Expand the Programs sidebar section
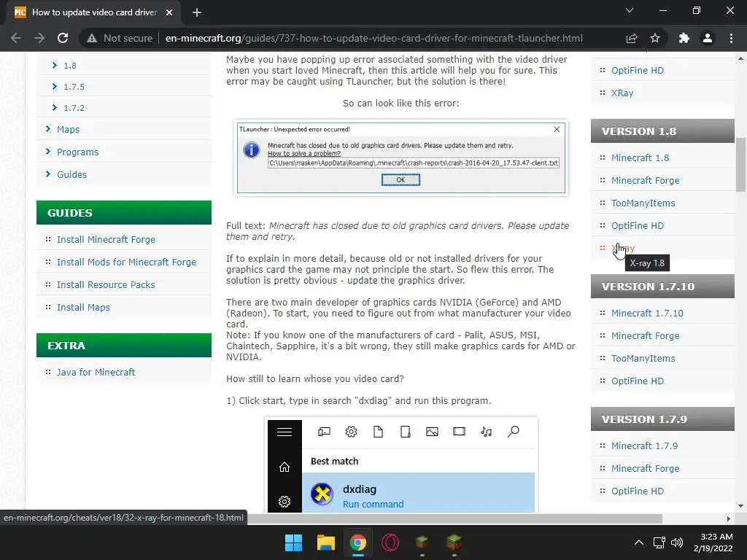This screenshot has width=747, height=560. [77, 152]
